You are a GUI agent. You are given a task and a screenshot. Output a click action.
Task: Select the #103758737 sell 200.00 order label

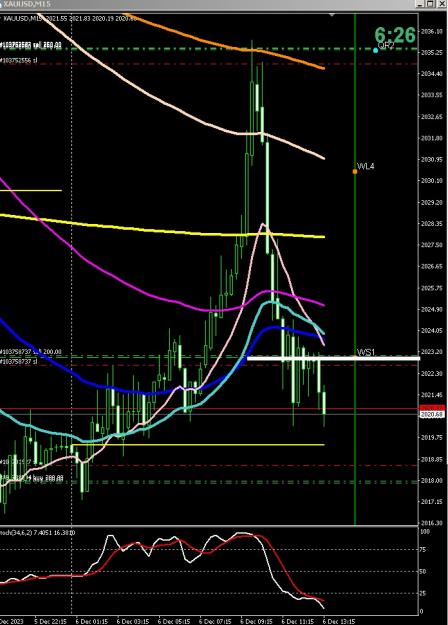tap(31, 352)
